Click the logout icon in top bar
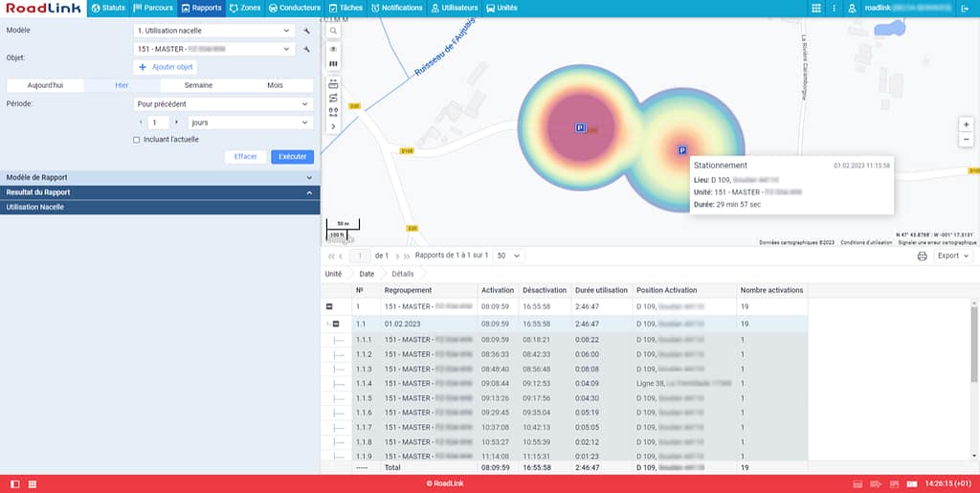 tap(964, 8)
